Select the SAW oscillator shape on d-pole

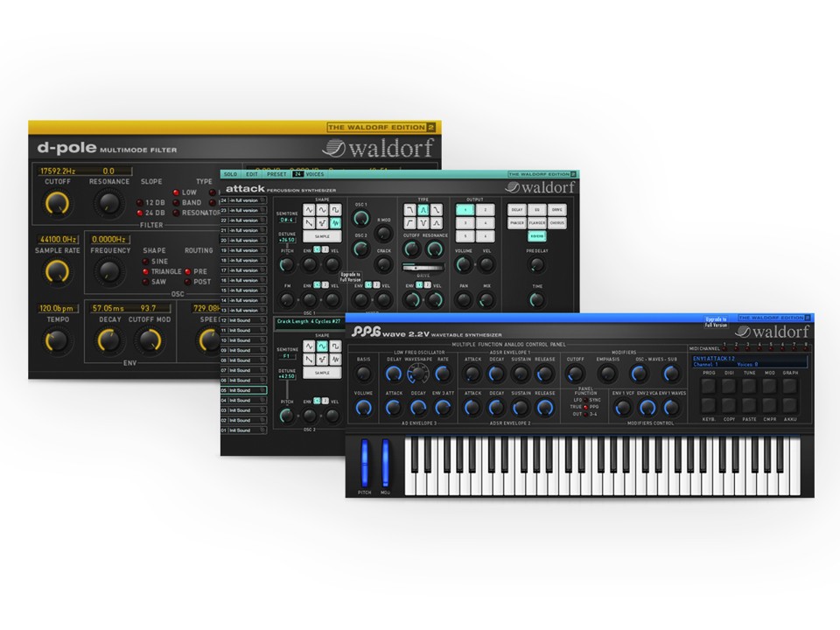tap(149, 280)
